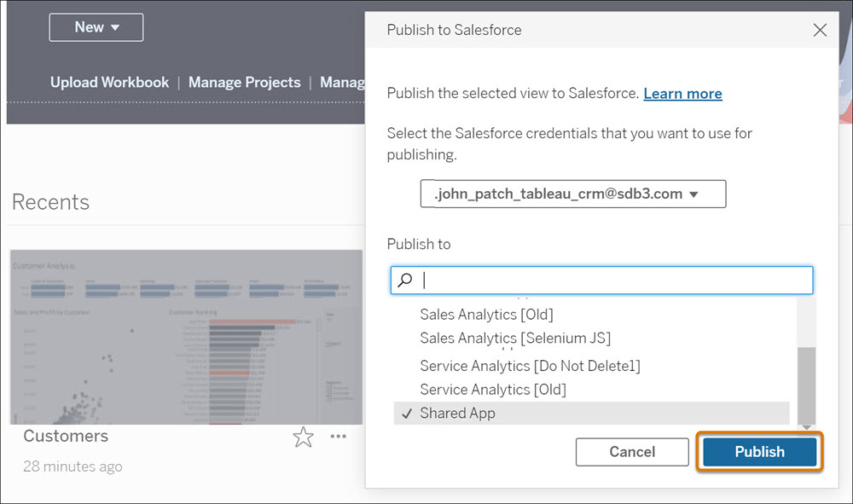Open Manage Projects link
Screen dimensions: 853x504
(244, 82)
